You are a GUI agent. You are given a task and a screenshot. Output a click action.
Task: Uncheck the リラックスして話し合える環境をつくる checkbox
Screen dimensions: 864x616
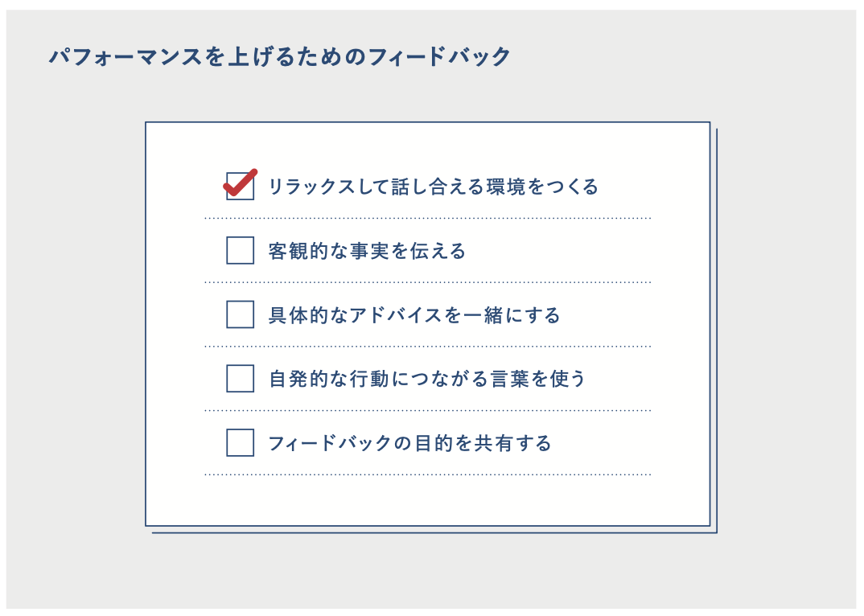241,187
